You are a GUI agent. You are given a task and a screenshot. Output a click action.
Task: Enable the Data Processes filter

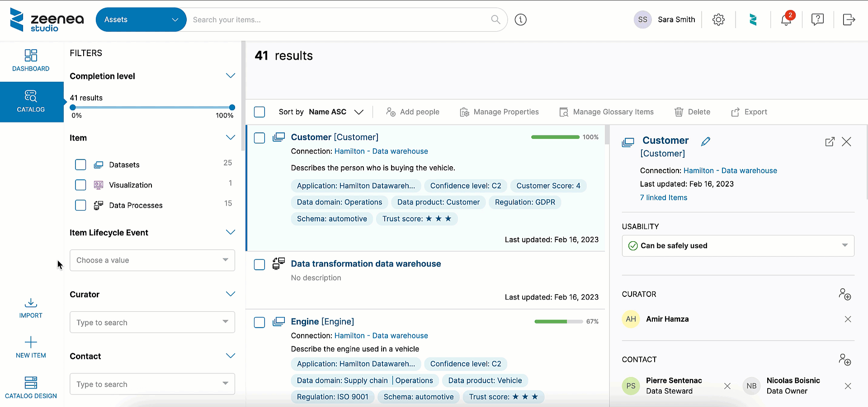(80, 205)
